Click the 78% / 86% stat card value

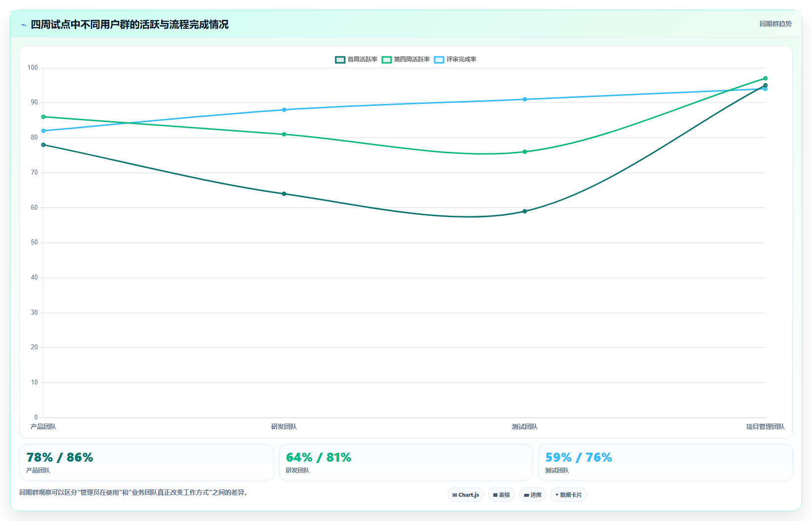pyautogui.click(x=60, y=457)
